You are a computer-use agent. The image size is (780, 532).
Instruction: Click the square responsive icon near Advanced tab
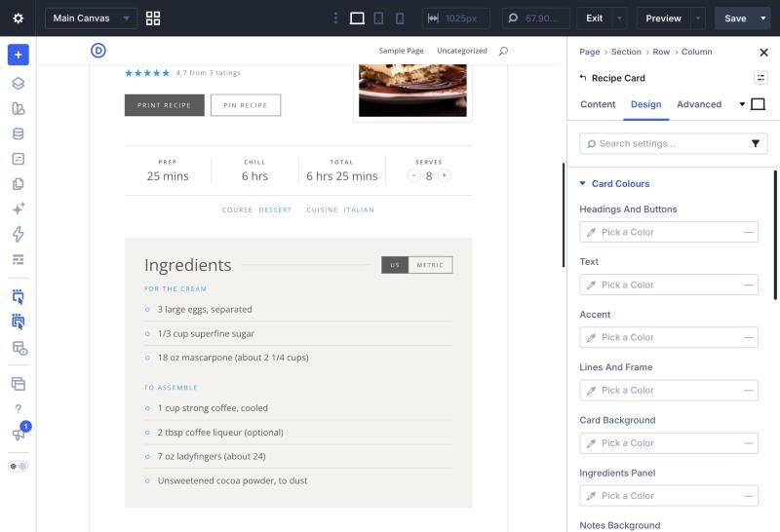758,104
